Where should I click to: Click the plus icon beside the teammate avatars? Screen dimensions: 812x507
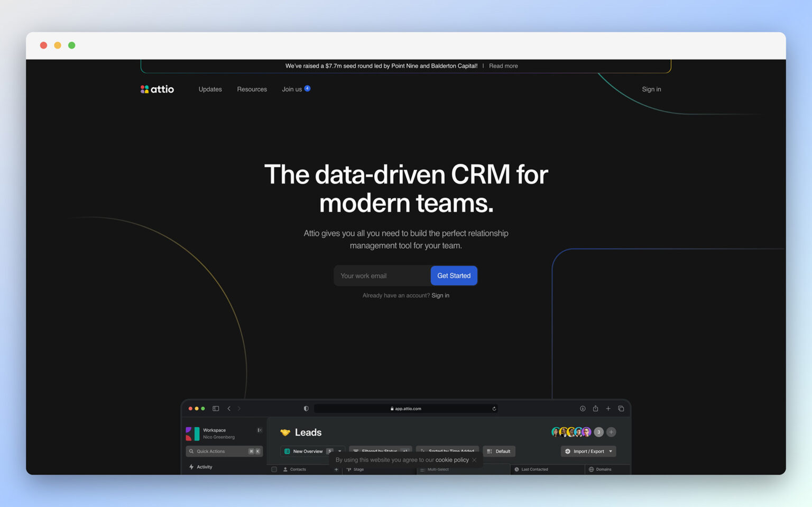[611, 432]
